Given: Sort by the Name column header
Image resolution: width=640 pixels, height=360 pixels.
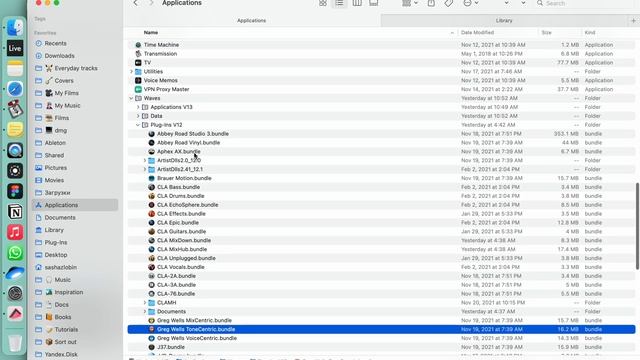Looking at the screenshot, I should point(151,32).
